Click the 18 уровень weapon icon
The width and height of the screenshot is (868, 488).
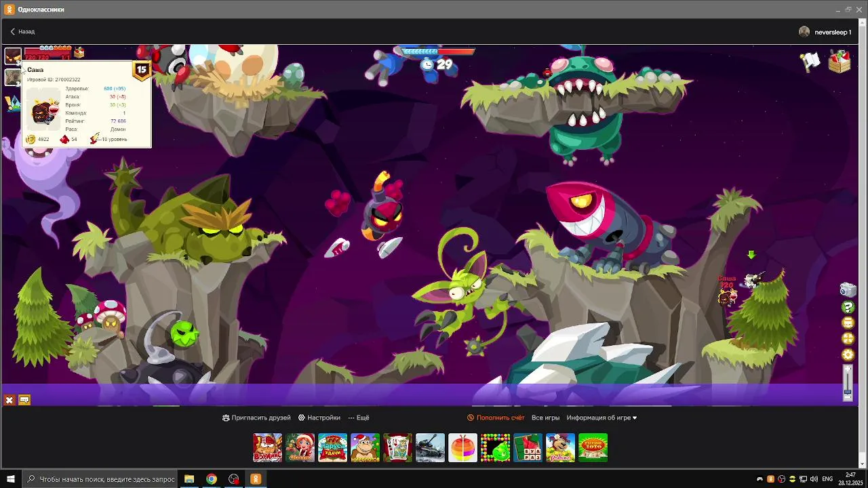tap(95, 138)
